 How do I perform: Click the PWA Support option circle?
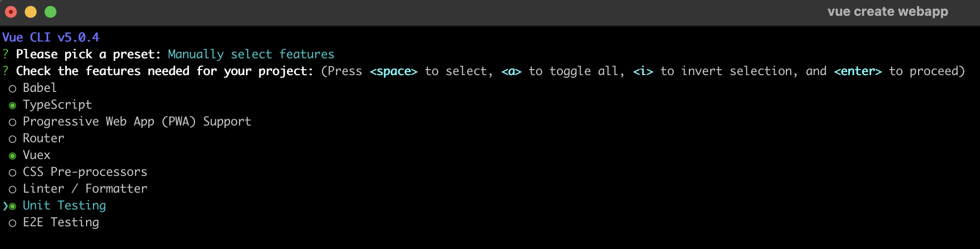tap(12, 123)
